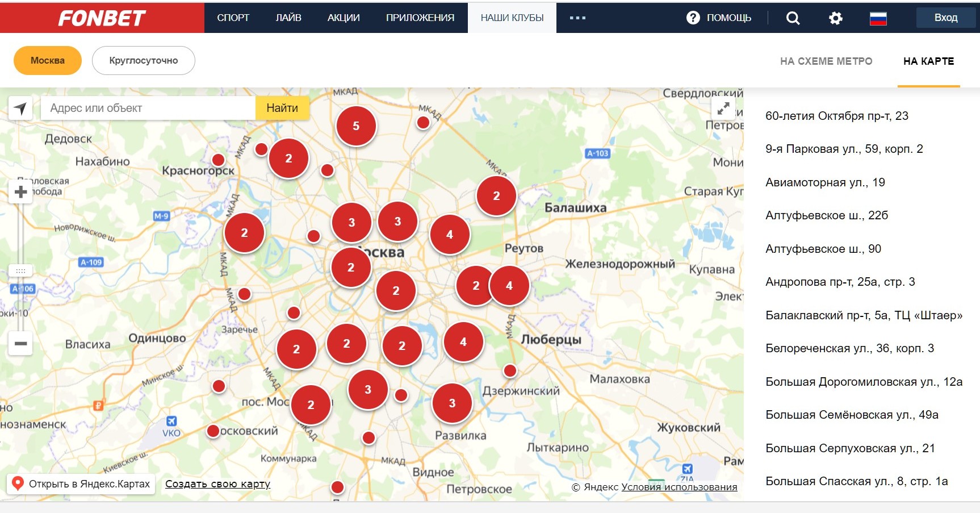Click the VKO airport icon
Screen dimensions: 980x513
coord(171,422)
